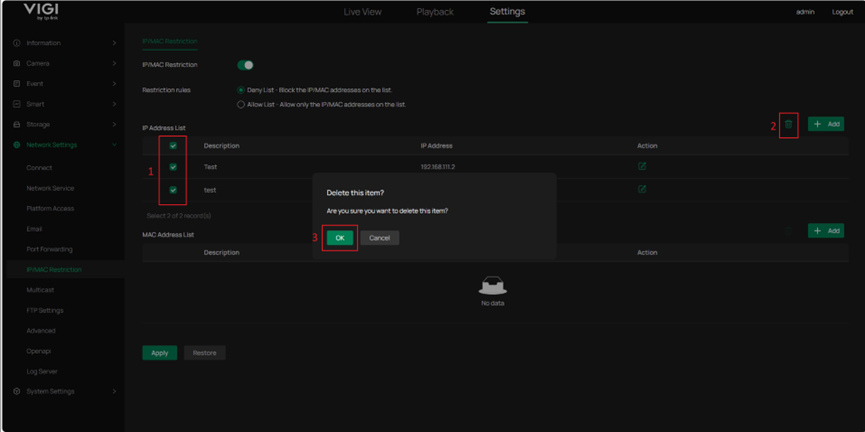
Task: Uncheck the select-all checkbox in IP list header
Action: (x=173, y=146)
